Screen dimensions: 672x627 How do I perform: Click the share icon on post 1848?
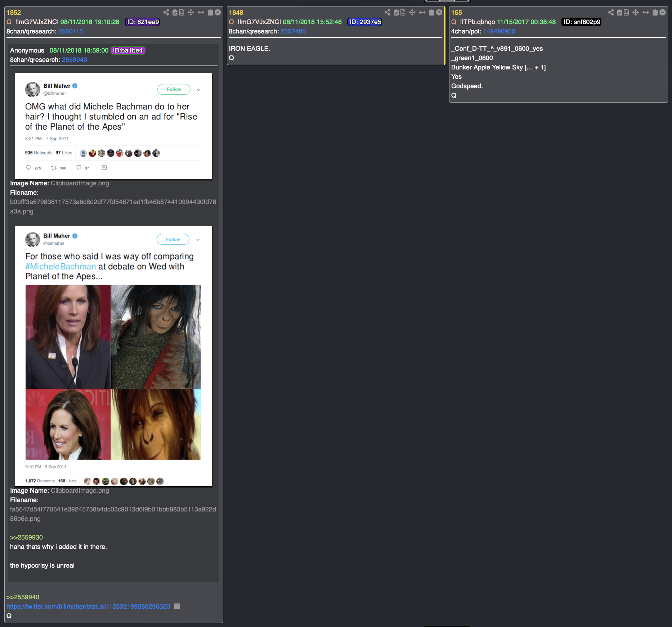tap(387, 13)
